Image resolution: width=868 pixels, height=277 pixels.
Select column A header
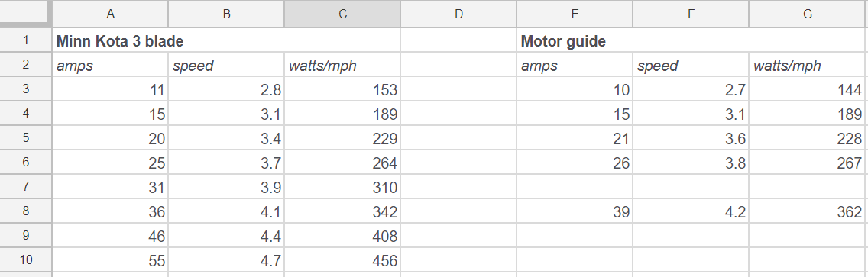point(110,14)
